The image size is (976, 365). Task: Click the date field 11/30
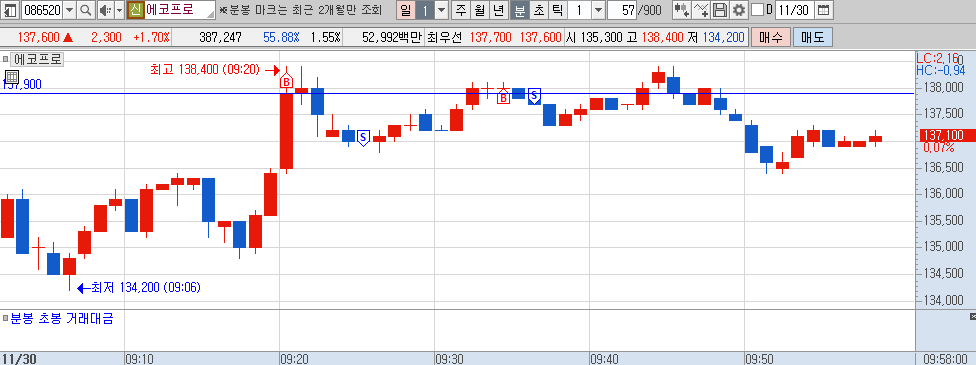(x=795, y=10)
